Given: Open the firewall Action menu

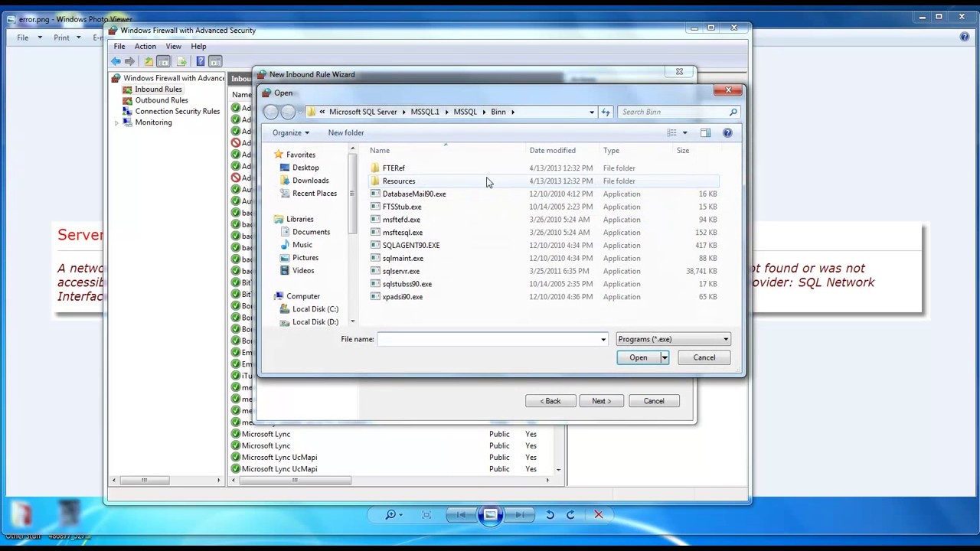Looking at the screenshot, I should click(x=145, y=47).
